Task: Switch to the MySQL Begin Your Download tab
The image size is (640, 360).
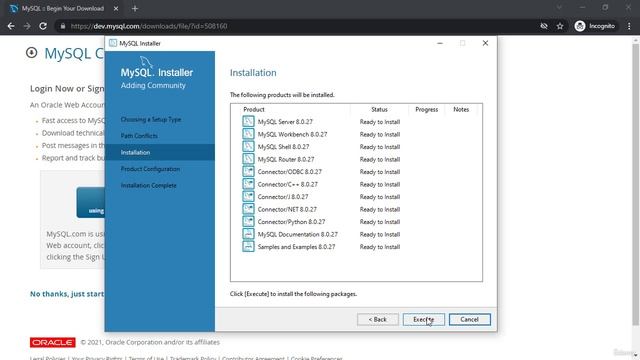Action: [x=63, y=8]
